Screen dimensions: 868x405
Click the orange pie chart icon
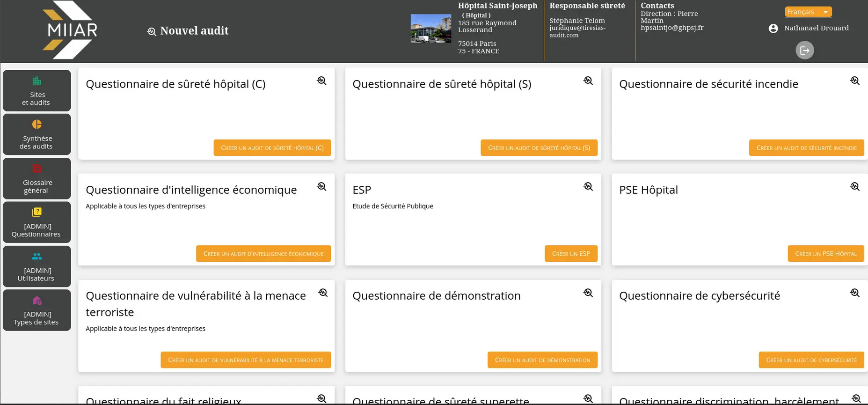point(37,124)
